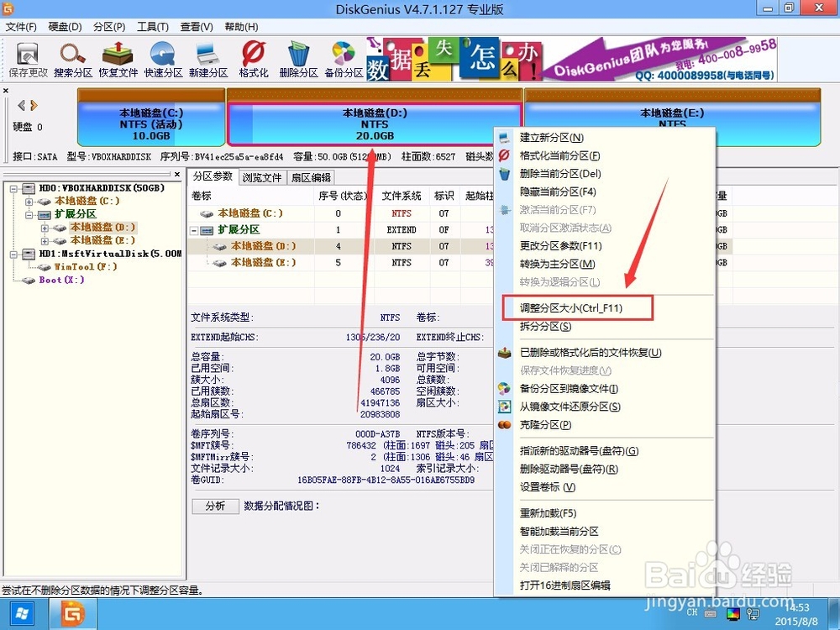Expand 本地磁盘(E:) in the tree
840x630 pixels.
pos(45,241)
